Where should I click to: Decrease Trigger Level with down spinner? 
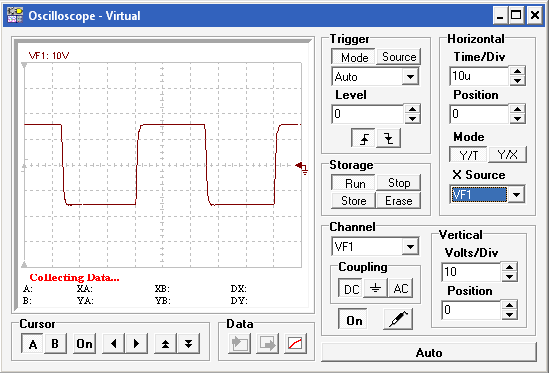click(412, 119)
